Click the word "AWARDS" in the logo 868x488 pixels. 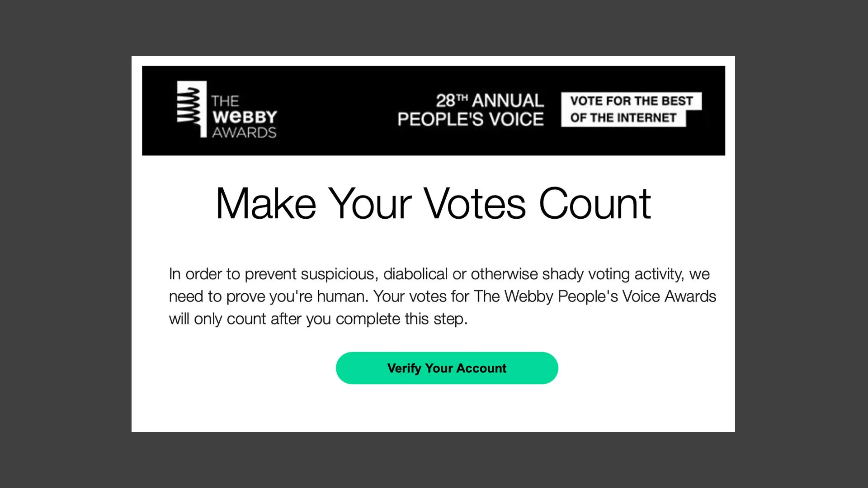(x=244, y=132)
